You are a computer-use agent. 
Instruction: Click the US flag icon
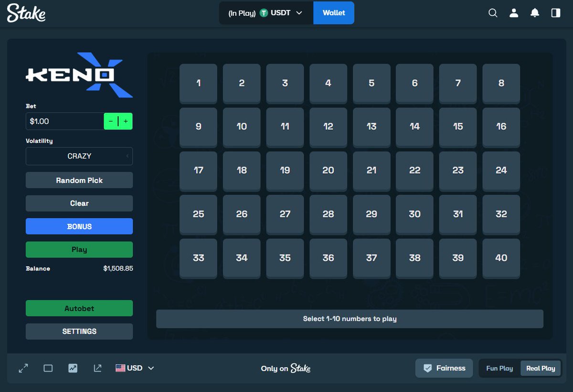(x=120, y=368)
